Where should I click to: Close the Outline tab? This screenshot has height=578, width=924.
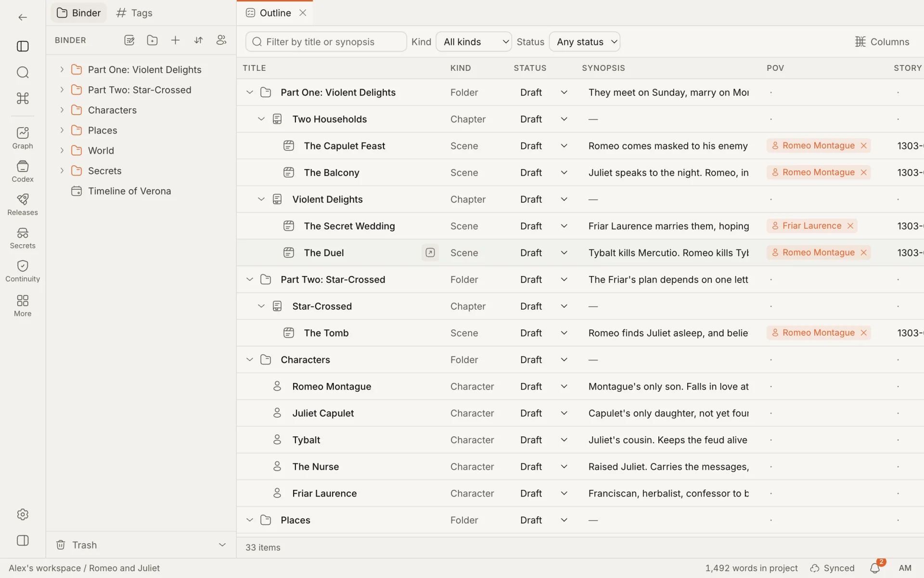[303, 13]
